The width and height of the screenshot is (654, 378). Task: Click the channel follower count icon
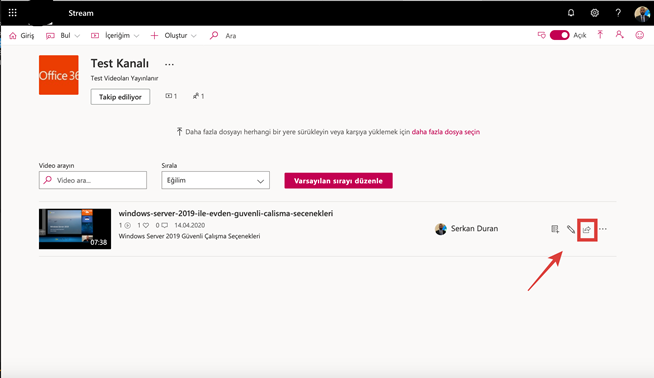[x=196, y=96]
